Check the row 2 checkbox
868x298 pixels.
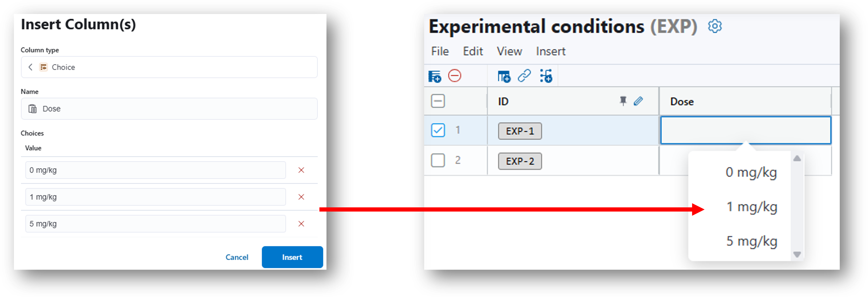coord(438,160)
